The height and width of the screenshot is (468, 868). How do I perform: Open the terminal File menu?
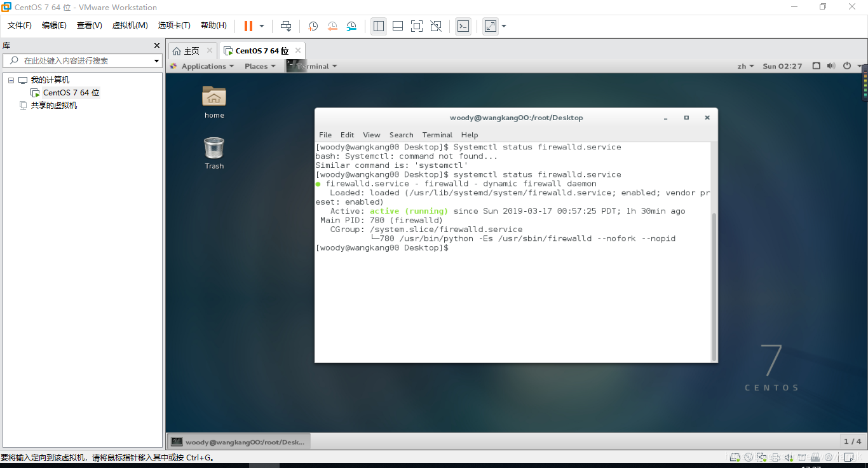tap(325, 135)
